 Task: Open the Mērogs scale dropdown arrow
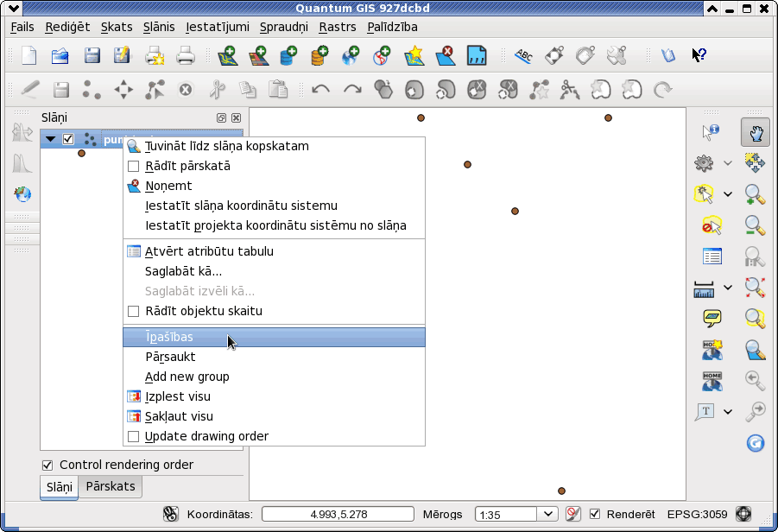547,514
